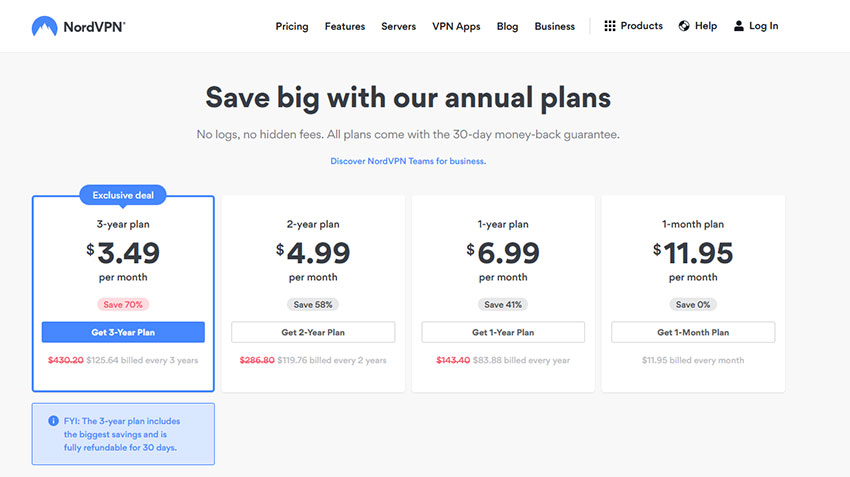Go to the Features page
Screen dimensions: 850x477
click(345, 26)
